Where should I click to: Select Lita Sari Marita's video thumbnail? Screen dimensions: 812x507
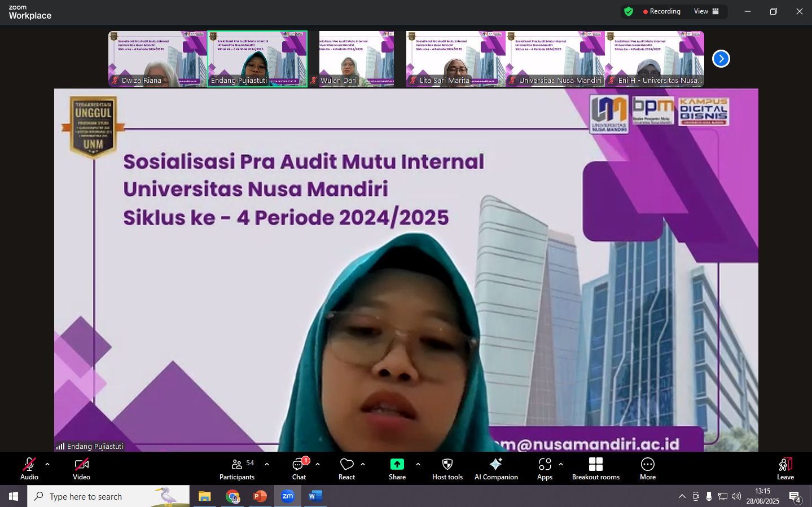point(456,59)
